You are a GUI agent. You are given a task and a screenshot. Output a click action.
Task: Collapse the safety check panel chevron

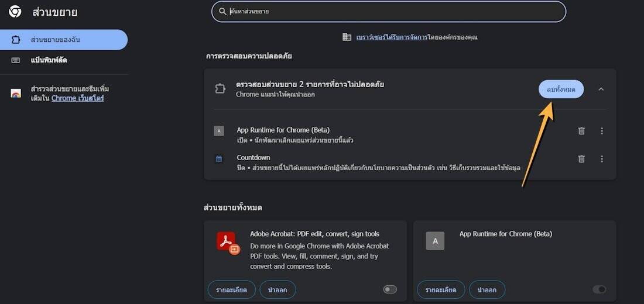click(x=601, y=89)
